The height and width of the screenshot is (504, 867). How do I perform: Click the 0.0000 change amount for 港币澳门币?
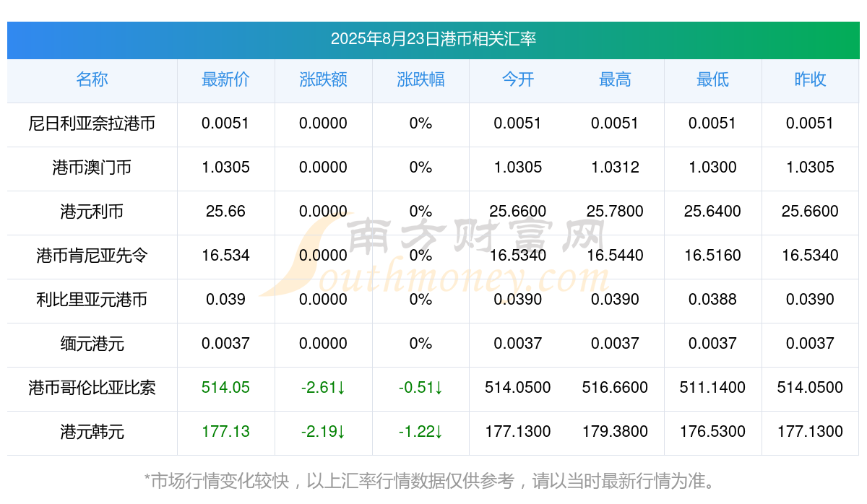pyautogui.click(x=323, y=168)
